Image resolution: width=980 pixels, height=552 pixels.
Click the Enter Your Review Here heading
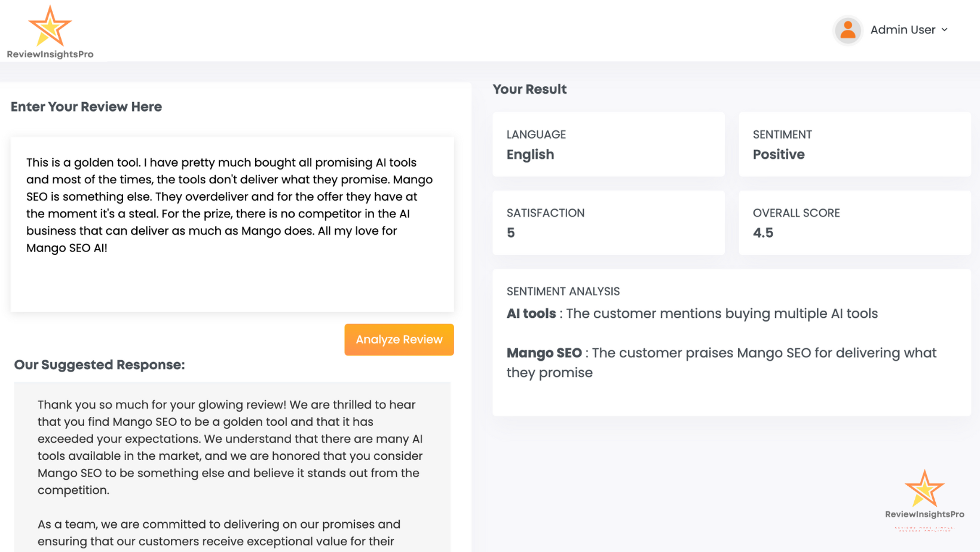(x=86, y=107)
